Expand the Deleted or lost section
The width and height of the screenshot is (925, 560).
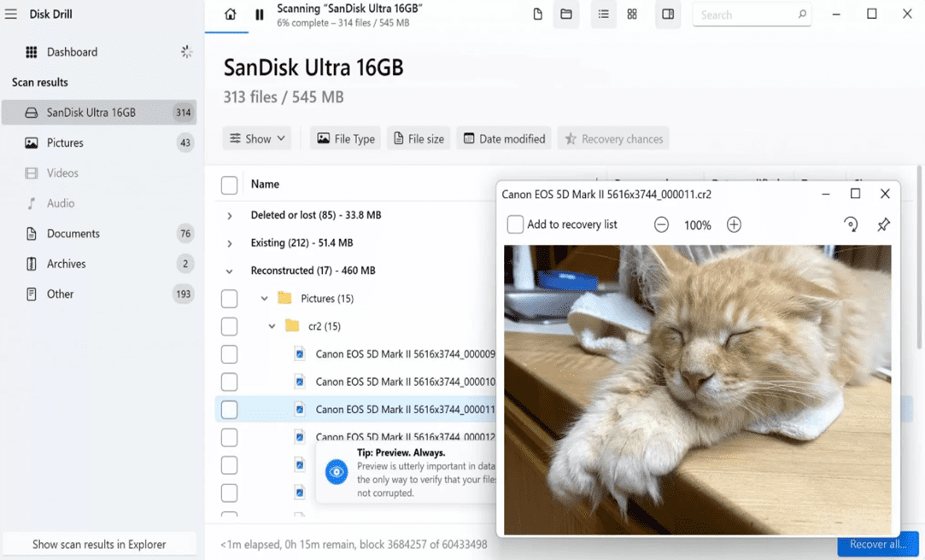(228, 216)
